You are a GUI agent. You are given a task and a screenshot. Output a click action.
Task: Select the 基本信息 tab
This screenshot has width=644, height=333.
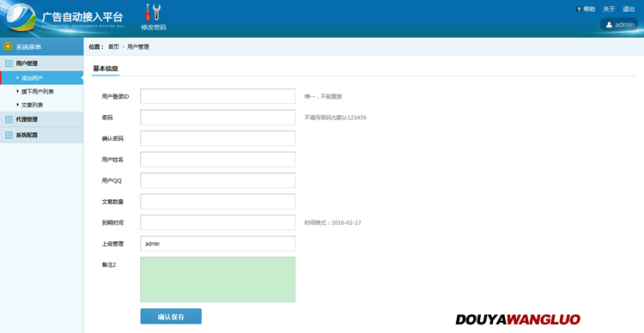(106, 69)
